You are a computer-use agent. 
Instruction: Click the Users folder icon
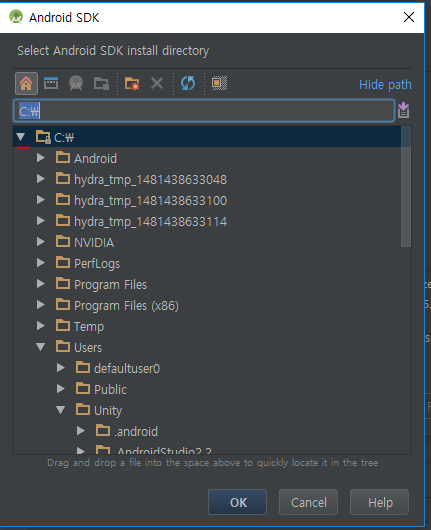[x=63, y=346]
